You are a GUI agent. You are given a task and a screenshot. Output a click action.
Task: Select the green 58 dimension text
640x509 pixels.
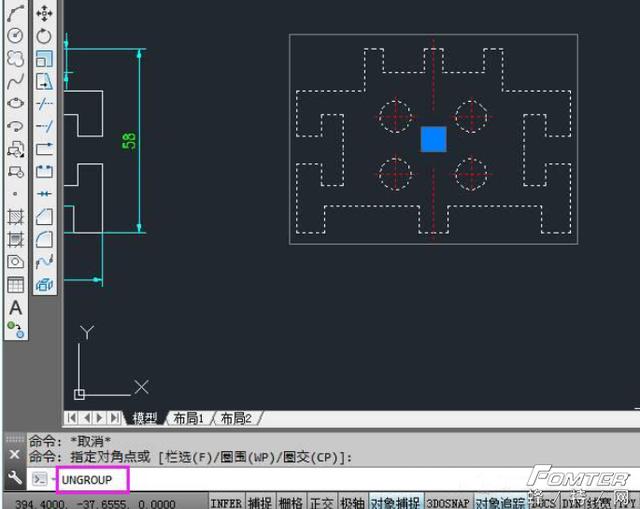[x=129, y=141]
